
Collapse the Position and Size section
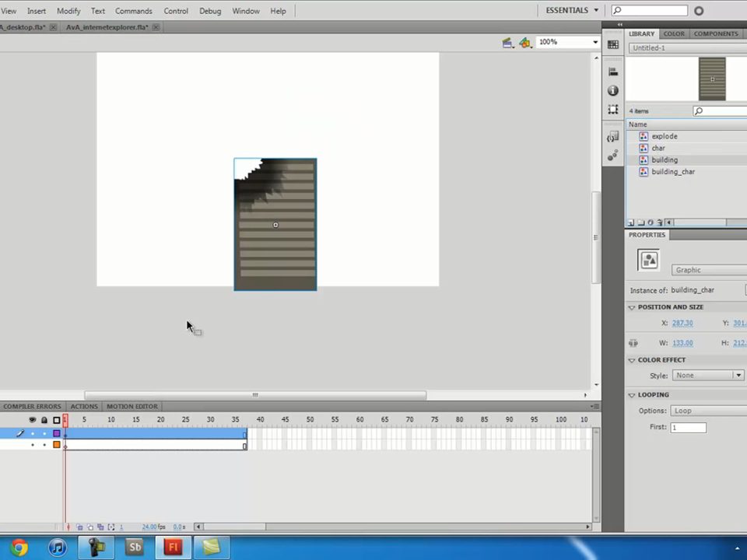point(632,308)
